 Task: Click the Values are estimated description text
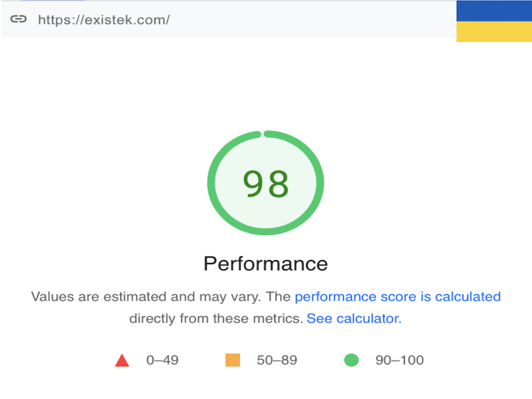pyautogui.click(x=146, y=297)
